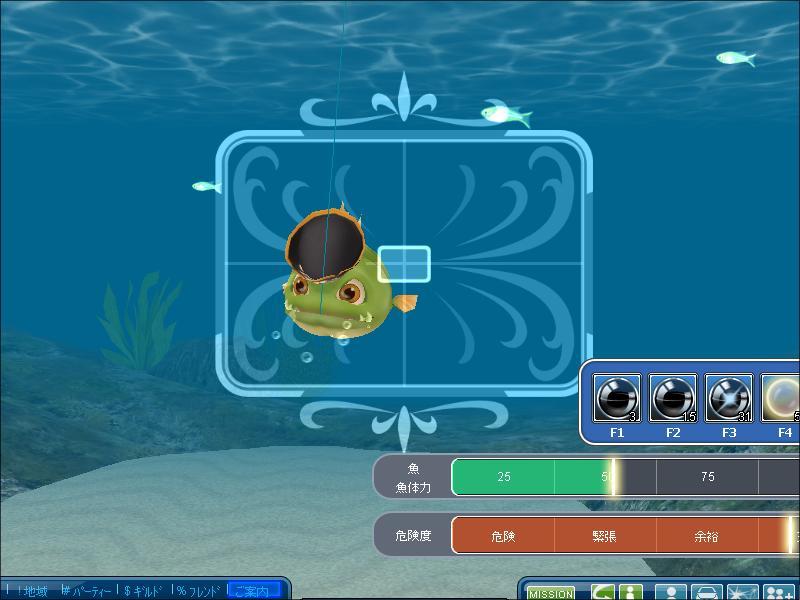
Task: Use the F2 skill item
Action: (x=673, y=399)
